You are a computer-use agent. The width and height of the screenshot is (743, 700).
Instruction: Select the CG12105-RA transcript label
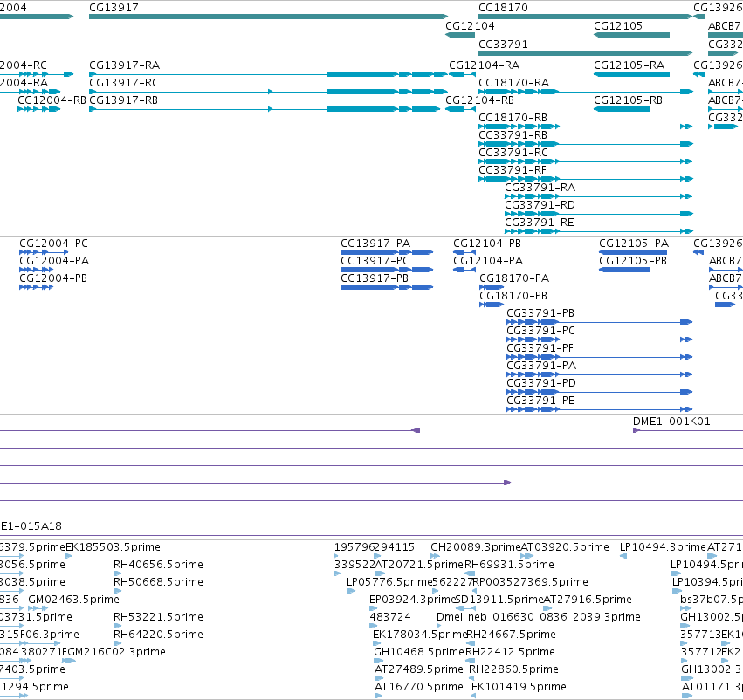[629, 65]
